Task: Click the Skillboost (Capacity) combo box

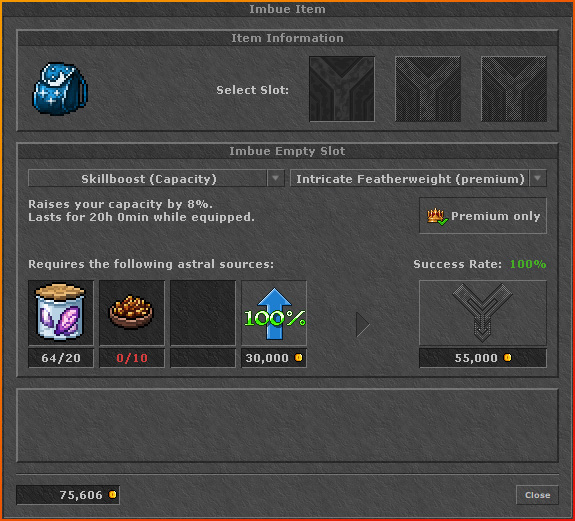Action: pyautogui.click(x=156, y=179)
